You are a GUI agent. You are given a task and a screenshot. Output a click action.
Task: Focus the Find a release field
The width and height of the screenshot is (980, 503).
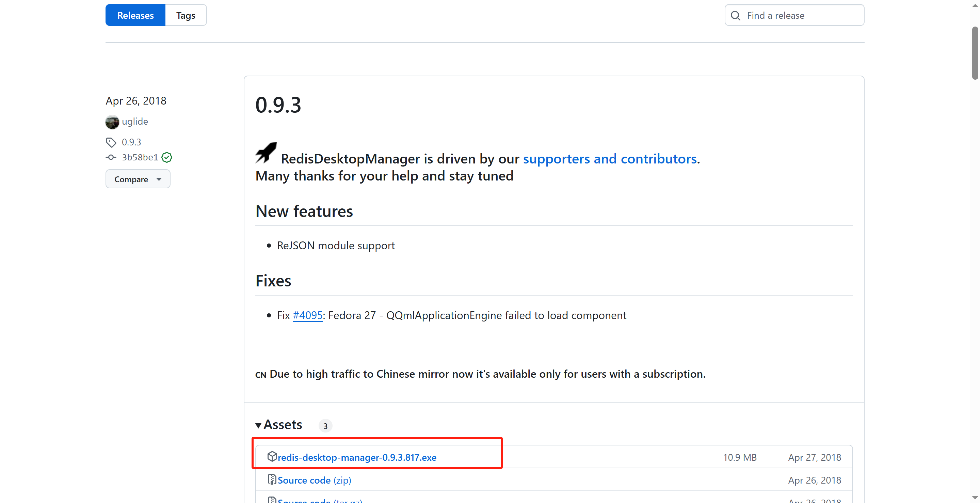[x=799, y=16]
